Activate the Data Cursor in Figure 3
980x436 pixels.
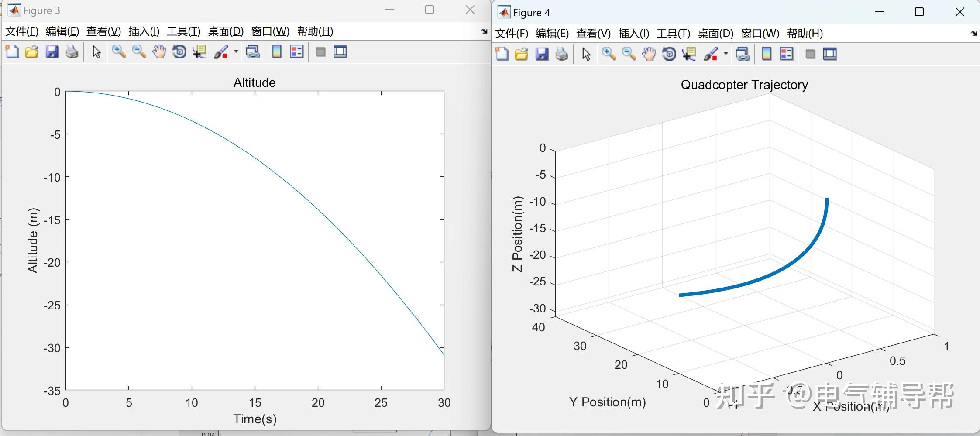point(199,52)
